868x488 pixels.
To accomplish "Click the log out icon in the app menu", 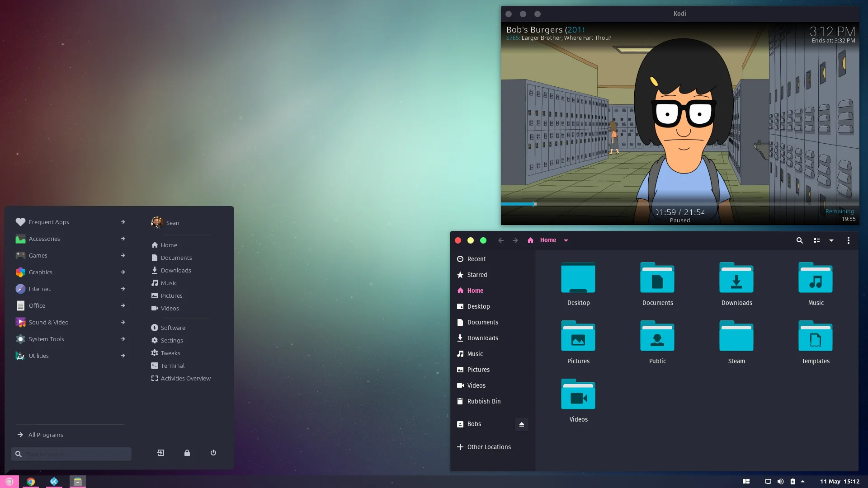I will tap(161, 453).
